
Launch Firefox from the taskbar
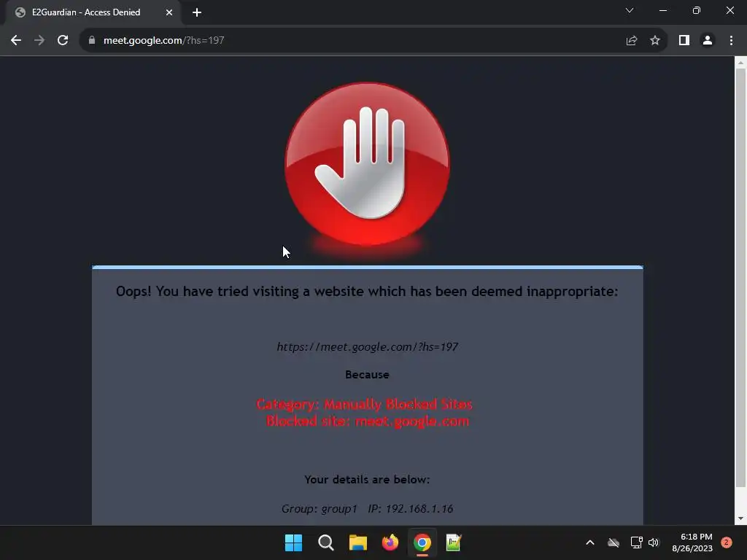390,542
